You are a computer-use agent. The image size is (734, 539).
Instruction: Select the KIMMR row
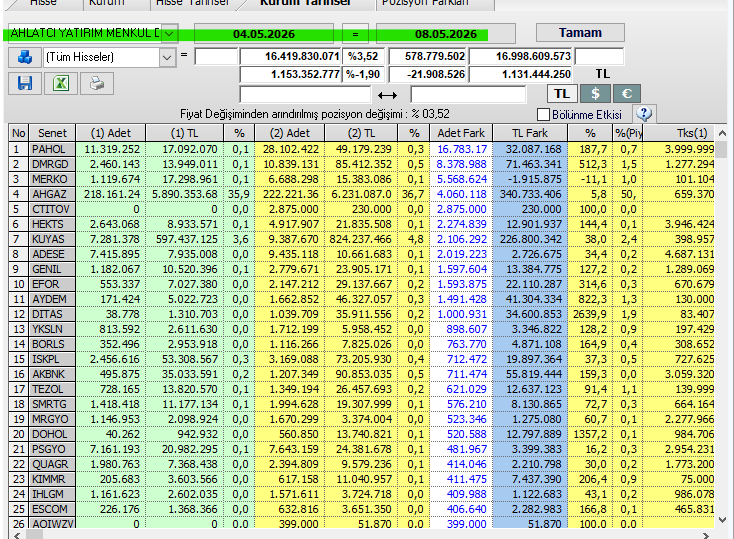[x=361, y=479]
